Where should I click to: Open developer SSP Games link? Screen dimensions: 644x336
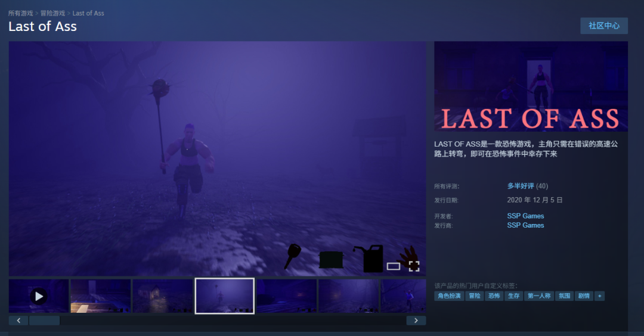(x=525, y=216)
